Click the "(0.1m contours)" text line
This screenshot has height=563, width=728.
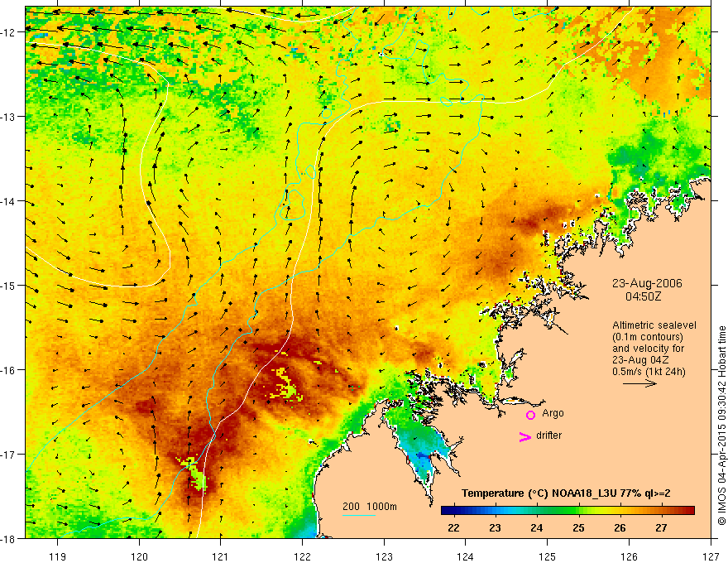pos(648,337)
